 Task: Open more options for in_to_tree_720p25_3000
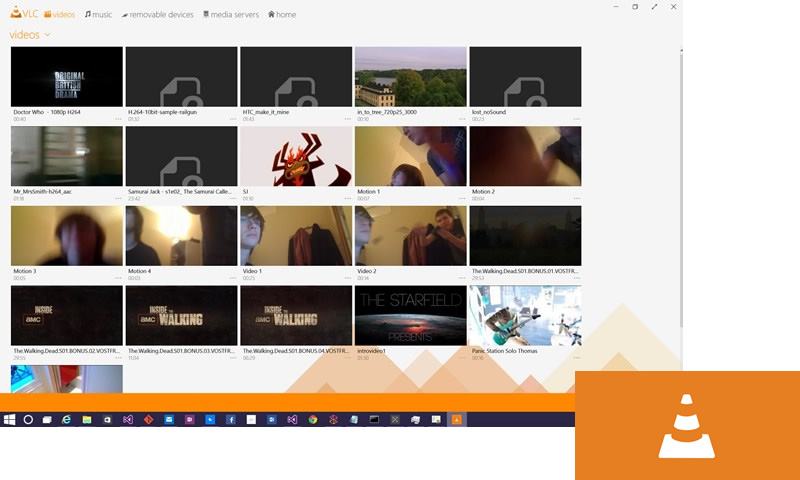[x=462, y=119]
